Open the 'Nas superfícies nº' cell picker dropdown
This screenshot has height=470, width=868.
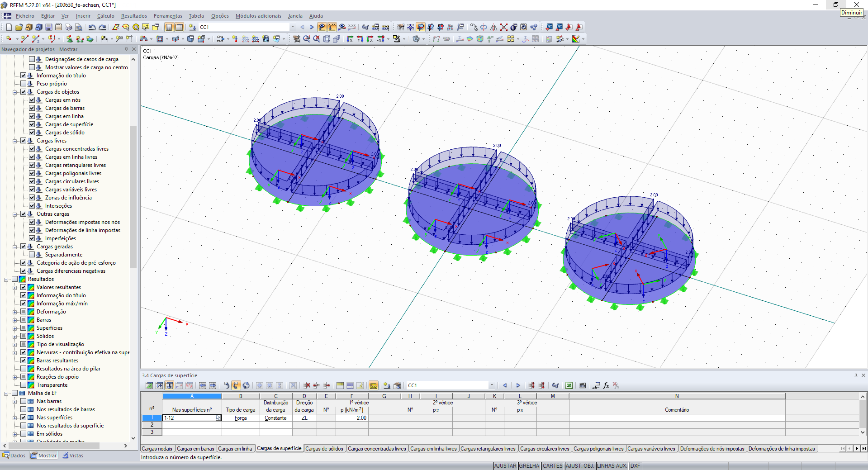coord(218,418)
